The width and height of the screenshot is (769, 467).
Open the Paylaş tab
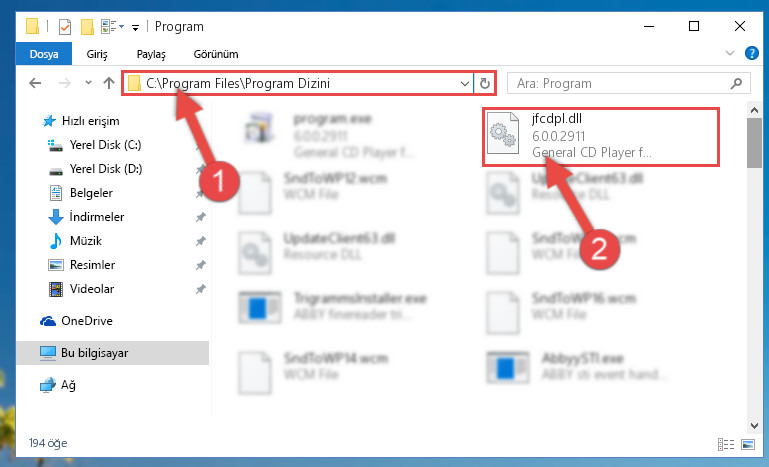point(151,54)
